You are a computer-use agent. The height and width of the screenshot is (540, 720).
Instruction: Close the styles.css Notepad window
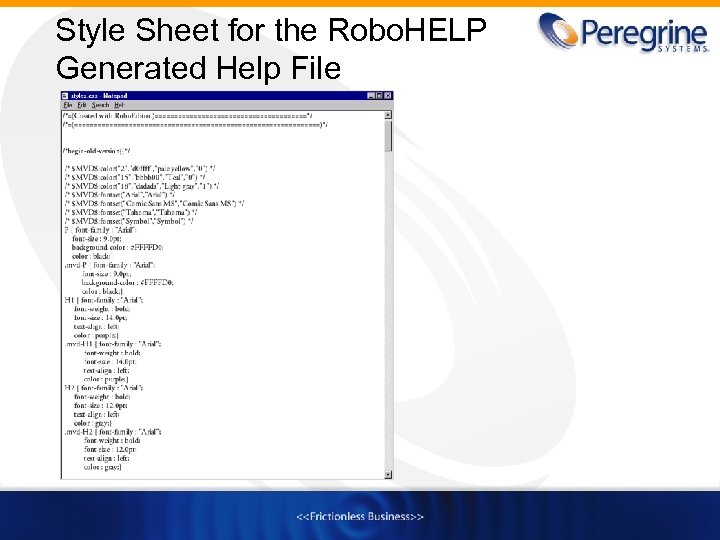(388, 96)
